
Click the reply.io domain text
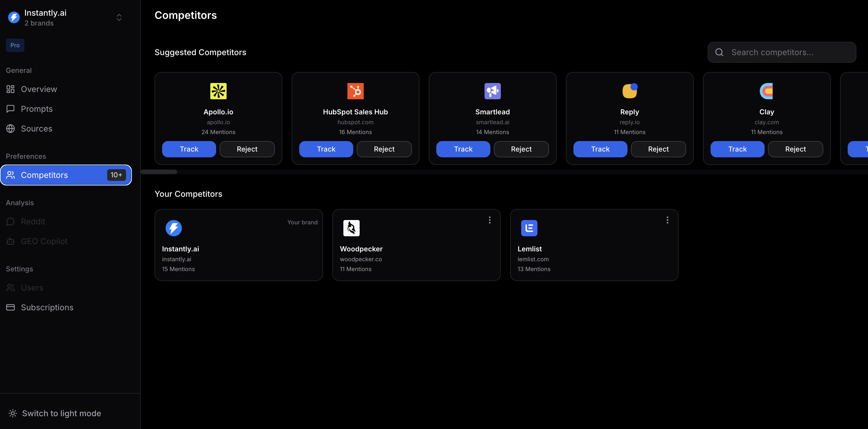(630, 122)
